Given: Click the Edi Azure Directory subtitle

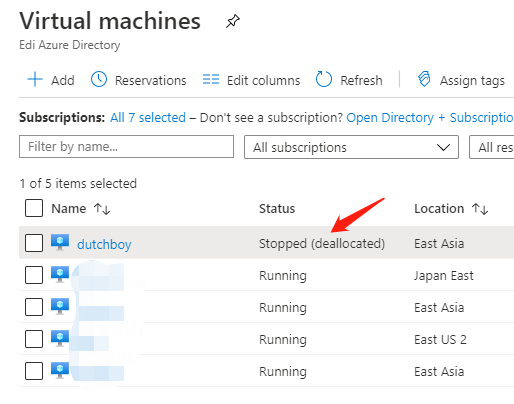Looking at the screenshot, I should click(70, 45).
